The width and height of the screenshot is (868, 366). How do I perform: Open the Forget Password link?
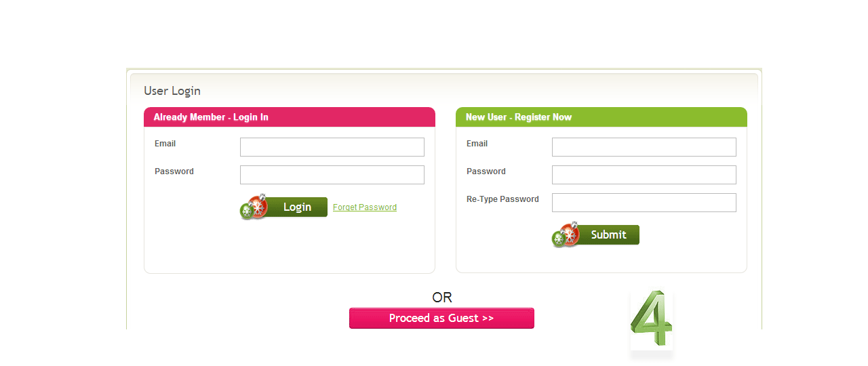[365, 207]
